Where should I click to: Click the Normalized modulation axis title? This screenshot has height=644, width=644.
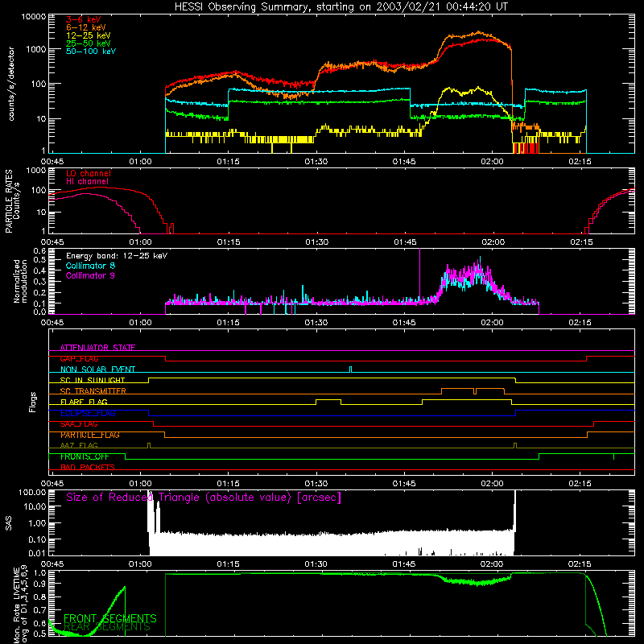pyautogui.click(x=19, y=281)
